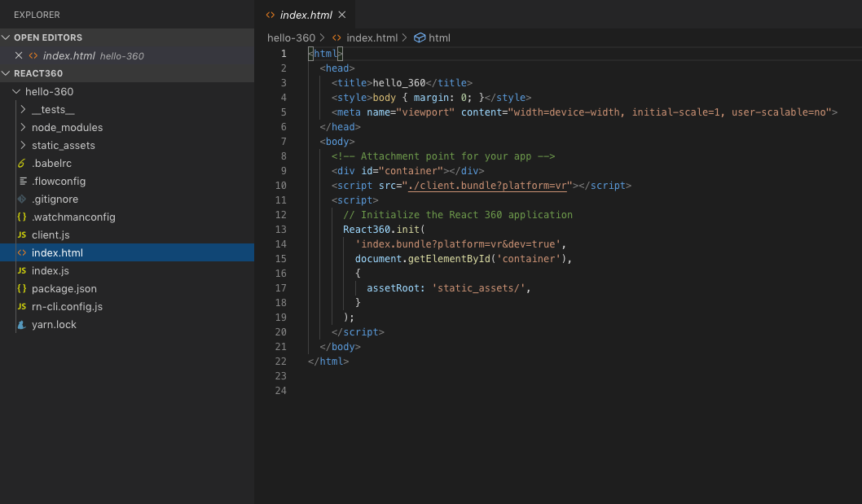Click the html symbol icon in the breadcrumb
Viewport: 862px width, 504px height.
point(419,37)
